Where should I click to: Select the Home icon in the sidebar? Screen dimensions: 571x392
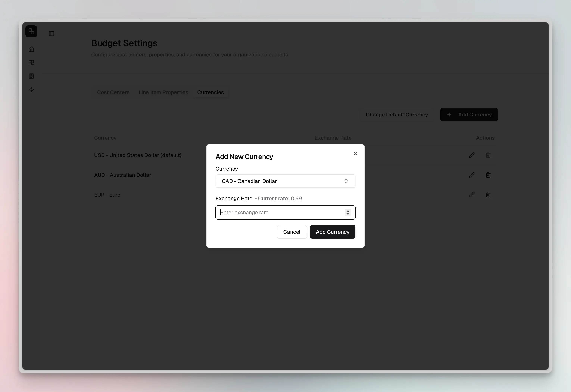click(x=32, y=49)
